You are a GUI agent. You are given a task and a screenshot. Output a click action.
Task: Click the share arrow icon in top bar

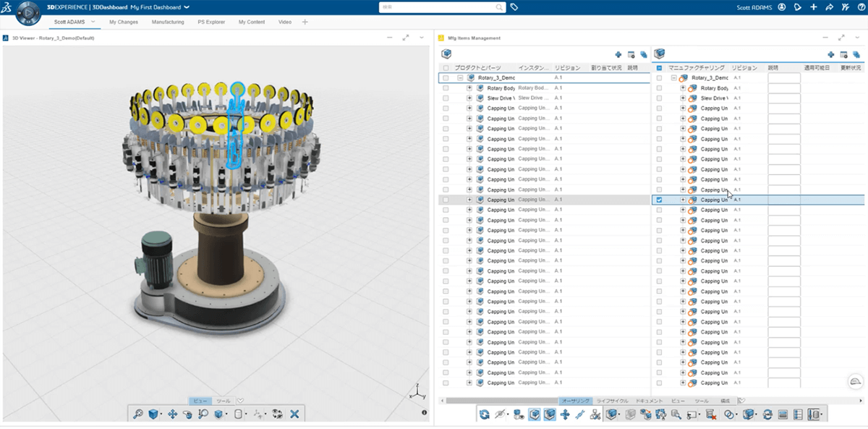(x=829, y=7)
